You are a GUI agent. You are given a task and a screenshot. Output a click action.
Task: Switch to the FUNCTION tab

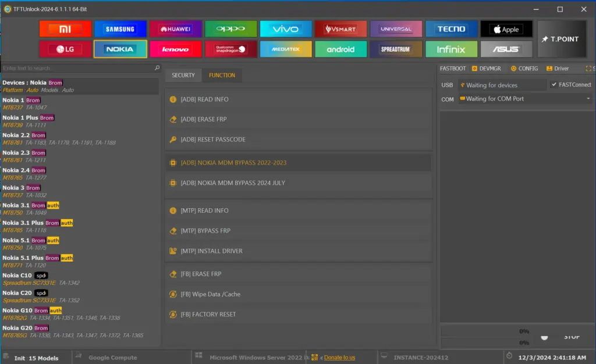pyautogui.click(x=222, y=75)
